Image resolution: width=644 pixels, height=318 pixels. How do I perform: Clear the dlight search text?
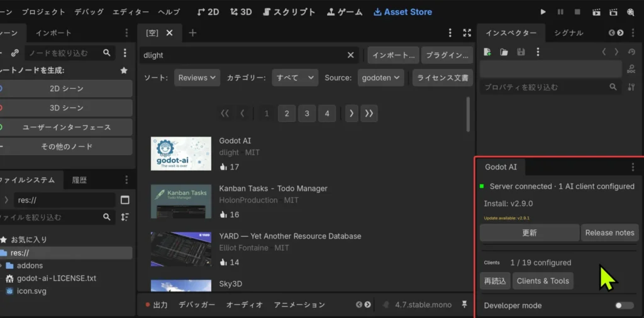(x=351, y=55)
